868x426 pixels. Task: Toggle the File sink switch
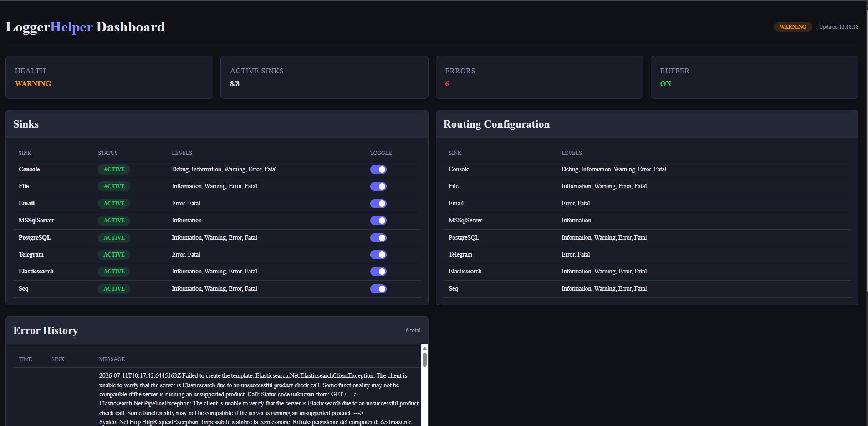click(378, 186)
